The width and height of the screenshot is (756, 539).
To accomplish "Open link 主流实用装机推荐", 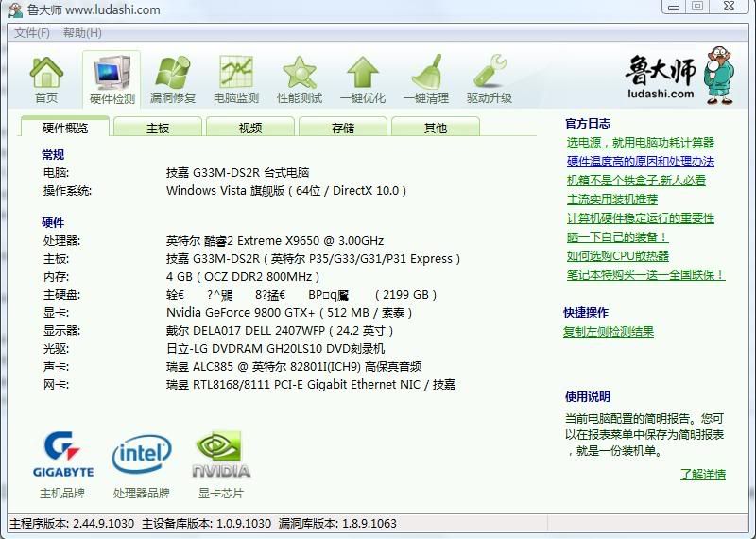I will (x=611, y=200).
